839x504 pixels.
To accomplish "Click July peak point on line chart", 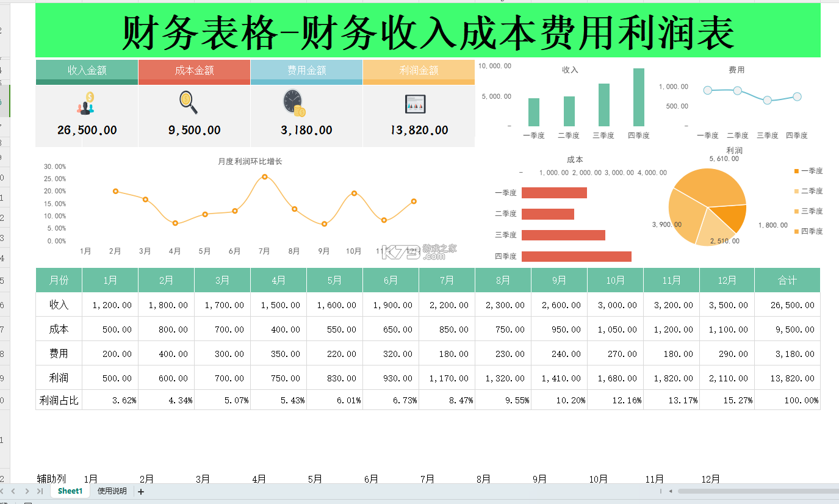I will click(x=265, y=177).
